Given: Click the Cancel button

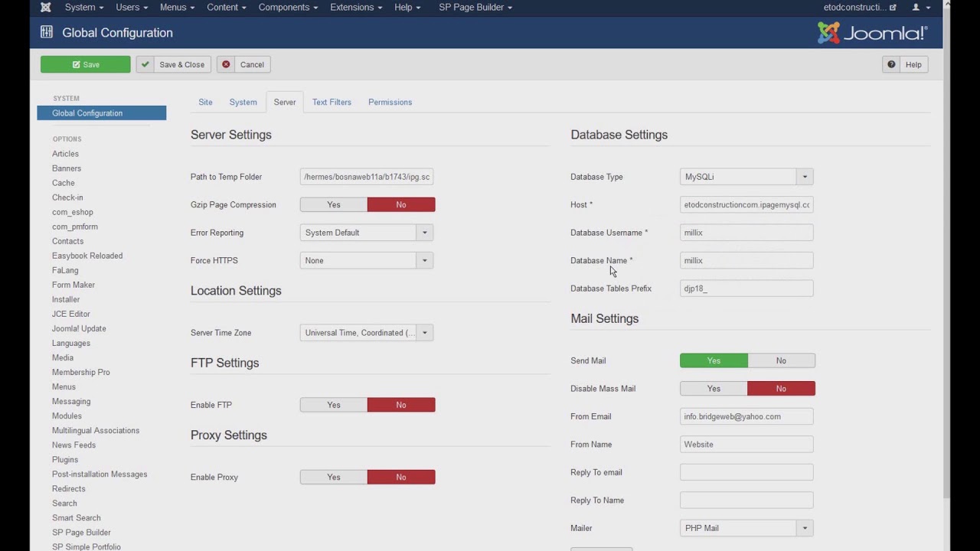Looking at the screenshot, I should point(243,64).
